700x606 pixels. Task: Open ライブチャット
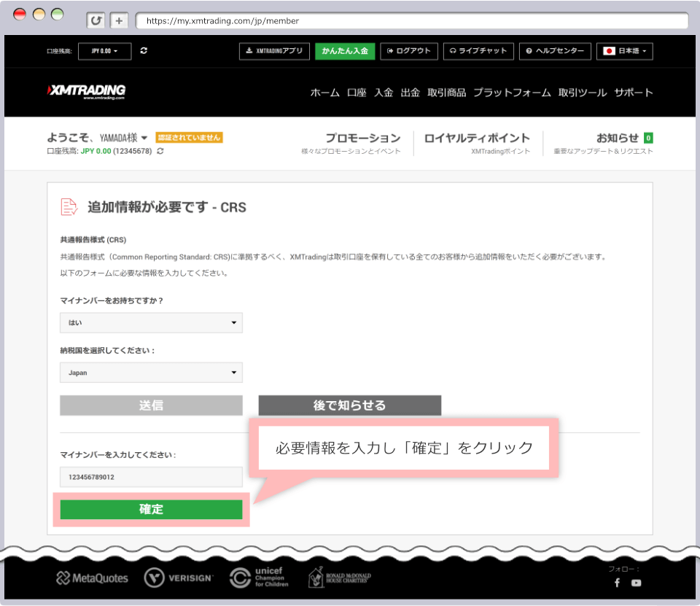tap(478, 51)
